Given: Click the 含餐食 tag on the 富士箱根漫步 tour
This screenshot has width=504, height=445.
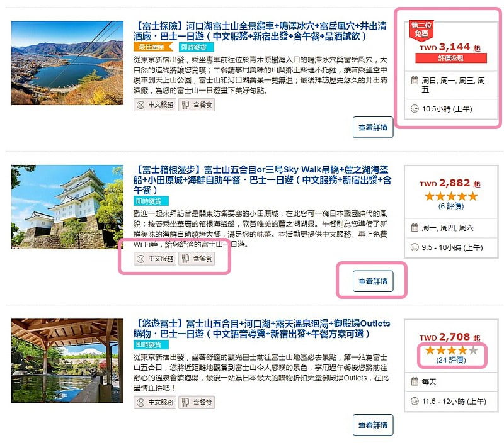Looking at the screenshot, I should point(197,259).
